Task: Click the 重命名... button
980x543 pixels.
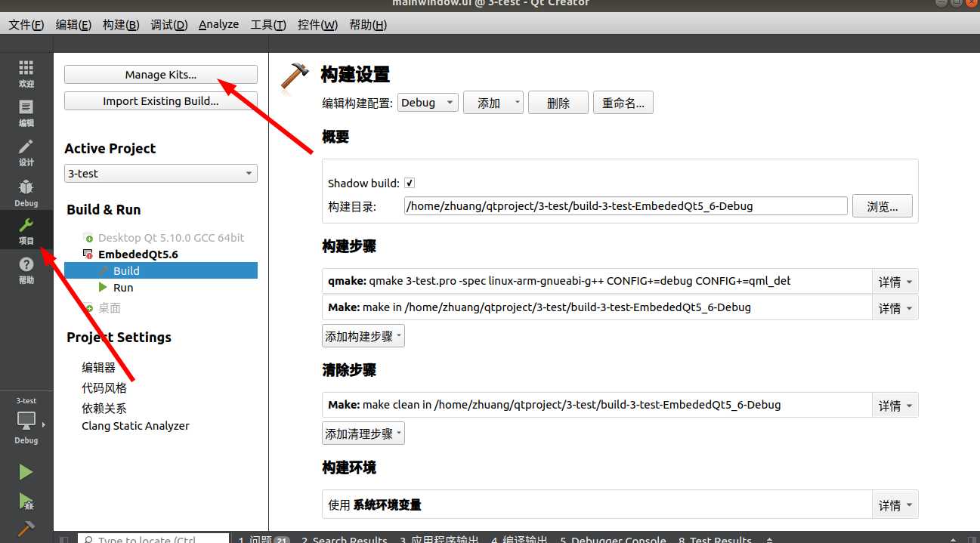Action: 623,103
